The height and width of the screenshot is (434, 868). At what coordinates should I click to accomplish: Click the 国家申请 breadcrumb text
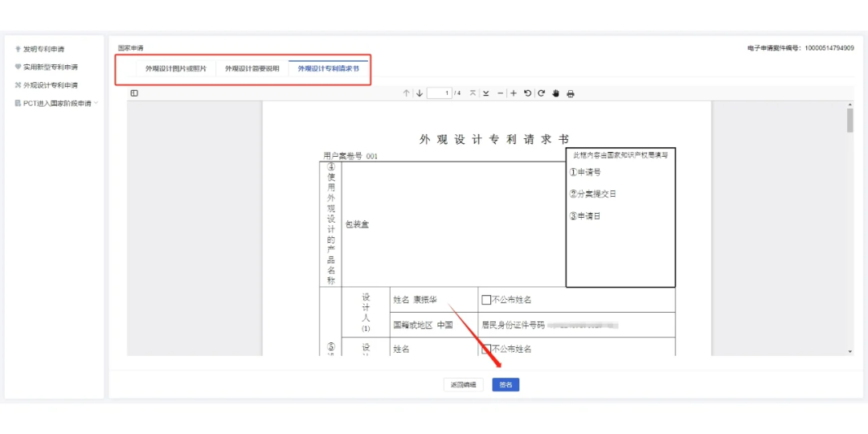coord(131,48)
